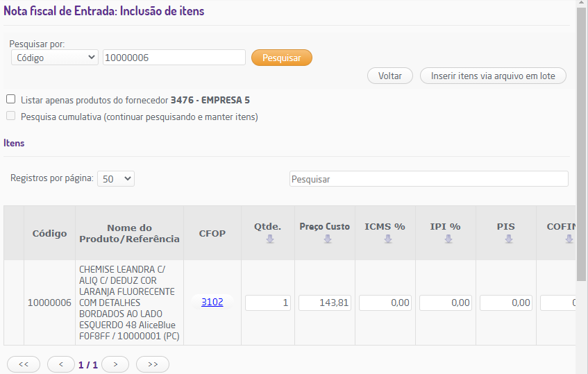
Task: Go to the previous results page
Action: pyautogui.click(x=61, y=364)
